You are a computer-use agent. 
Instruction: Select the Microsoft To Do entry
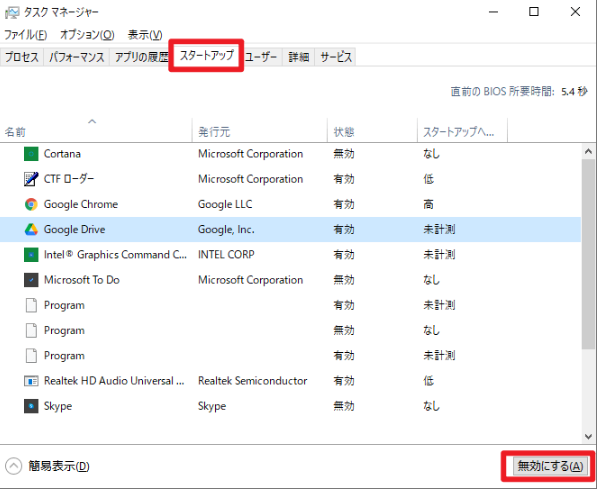(x=82, y=280)
